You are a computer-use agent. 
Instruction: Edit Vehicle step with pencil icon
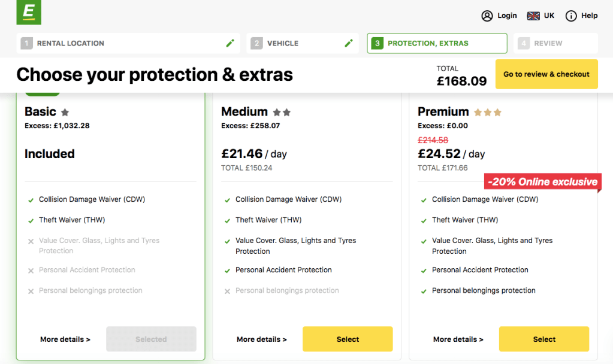pos(348,43)
